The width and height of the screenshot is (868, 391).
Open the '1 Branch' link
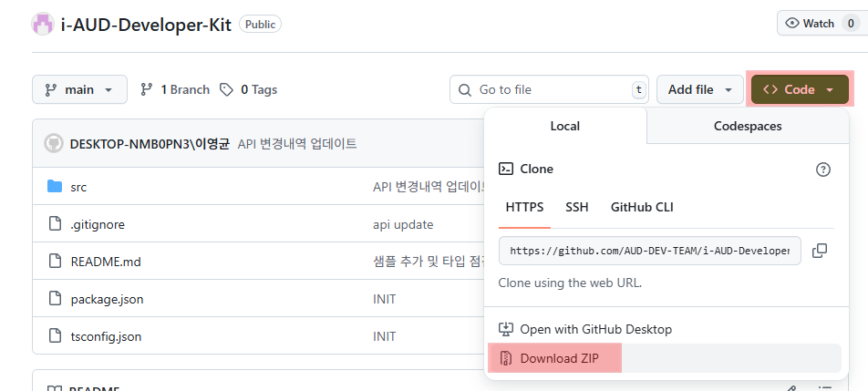pyautogui.click(x=175, y=89)
